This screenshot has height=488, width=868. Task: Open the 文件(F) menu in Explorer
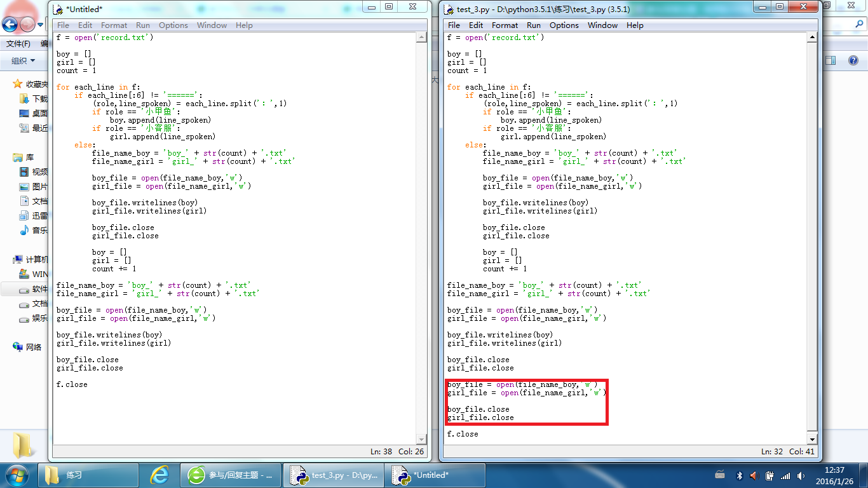coord(18,44)
